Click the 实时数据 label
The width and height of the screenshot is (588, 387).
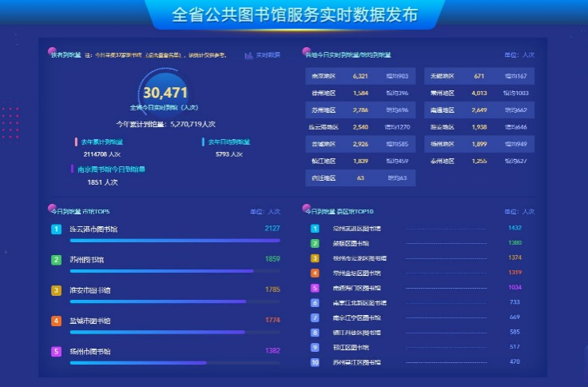pyautogui.click(x=268, y=55)
